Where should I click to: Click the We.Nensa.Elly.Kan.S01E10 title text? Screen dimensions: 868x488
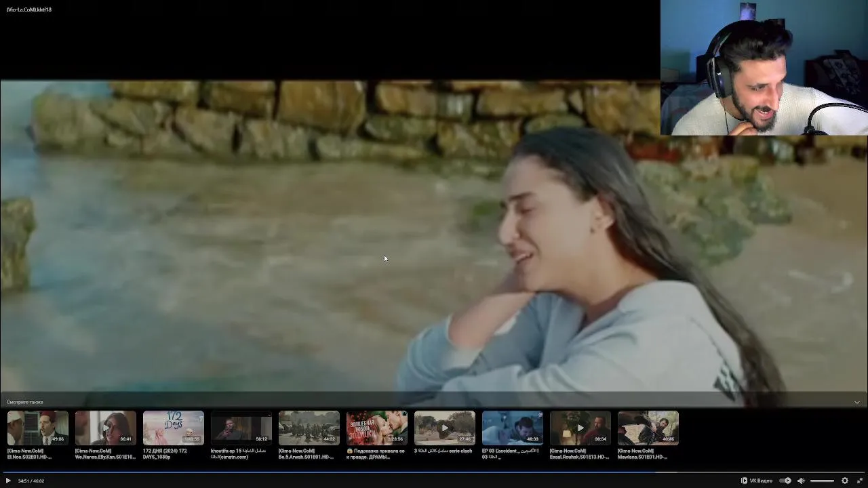(105, 453)
